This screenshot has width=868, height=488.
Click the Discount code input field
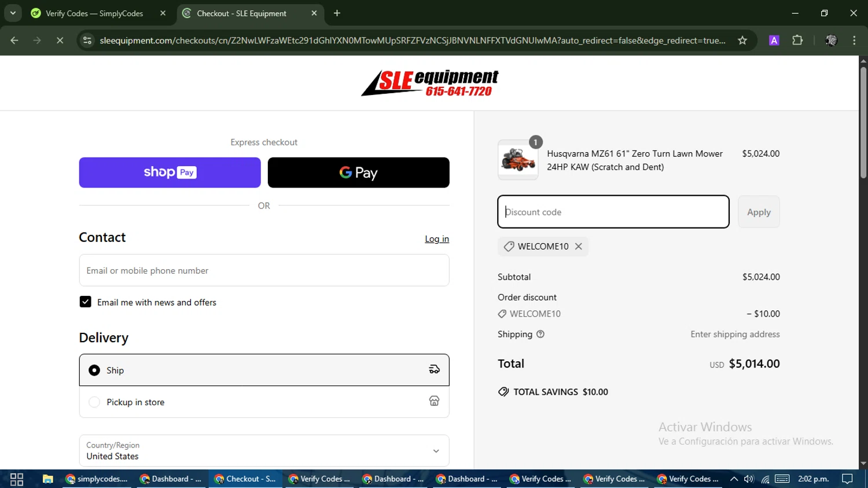(x=613, y=212)
